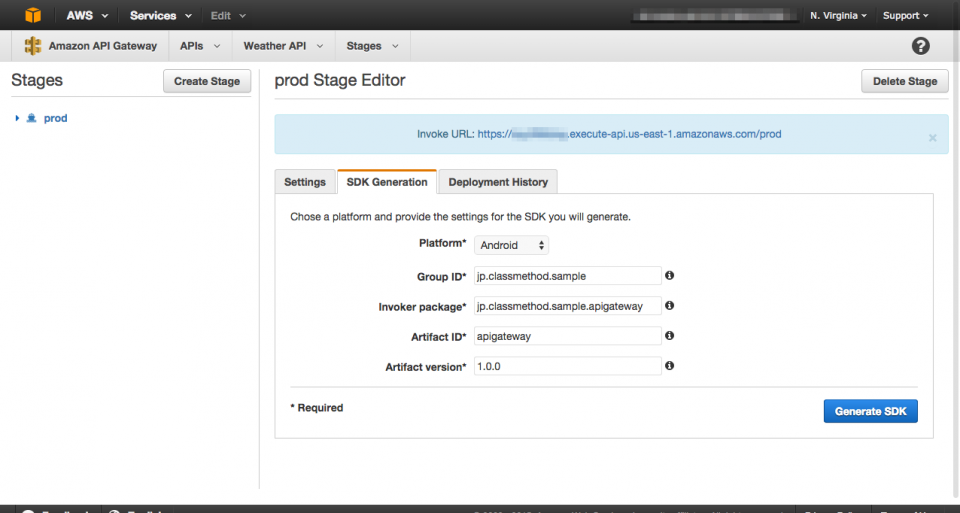The height and width of the screenshot is (513, 960).
Task: Open the Stages breadcrumb dropdown
Action: point(372,46)
